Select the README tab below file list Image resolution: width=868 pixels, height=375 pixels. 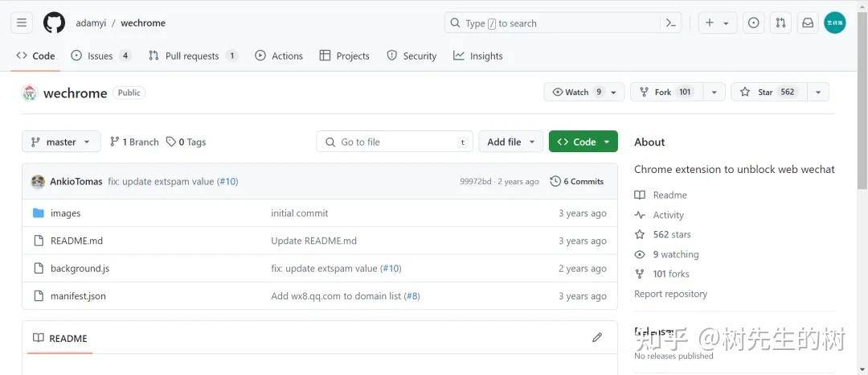coord(59,339)
